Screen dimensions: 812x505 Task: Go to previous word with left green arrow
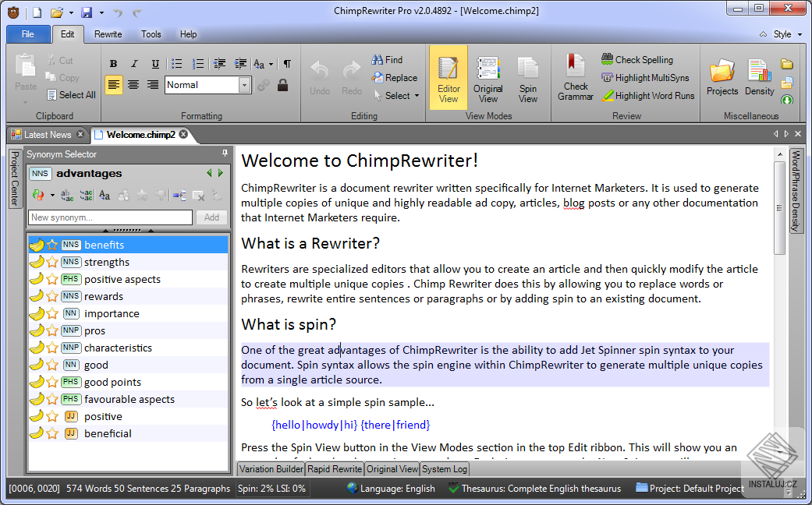[209, 173]
